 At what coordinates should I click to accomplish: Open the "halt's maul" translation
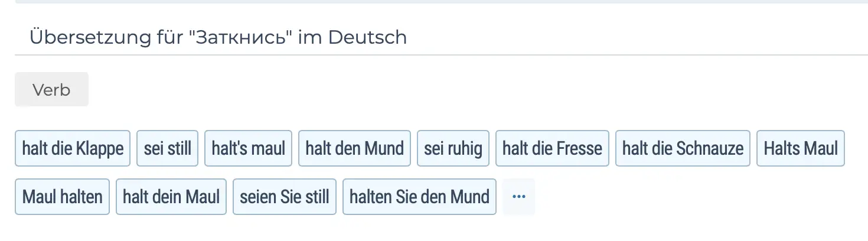click(x=249, y=148)
